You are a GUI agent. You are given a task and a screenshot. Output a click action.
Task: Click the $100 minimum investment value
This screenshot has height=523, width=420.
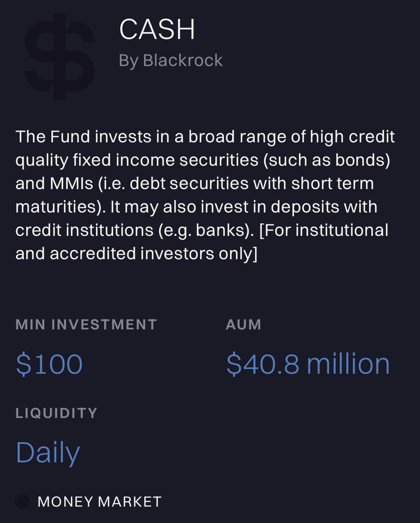[49, 364]
